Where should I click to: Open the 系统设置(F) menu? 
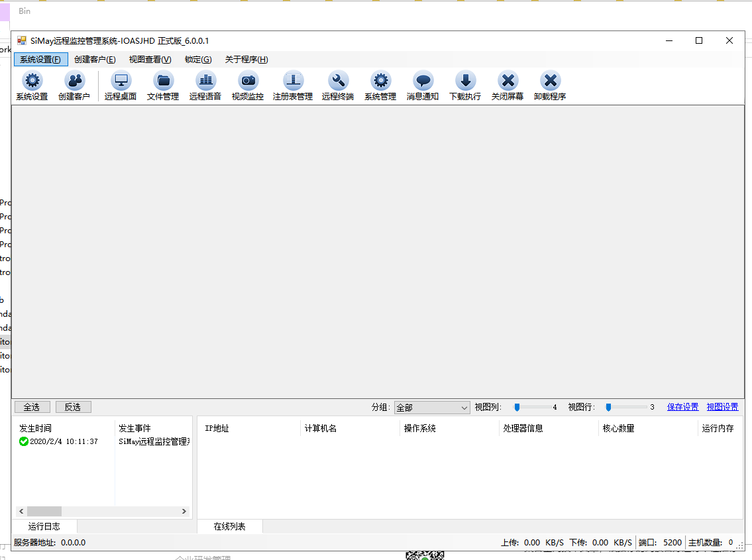coord(41,60)
